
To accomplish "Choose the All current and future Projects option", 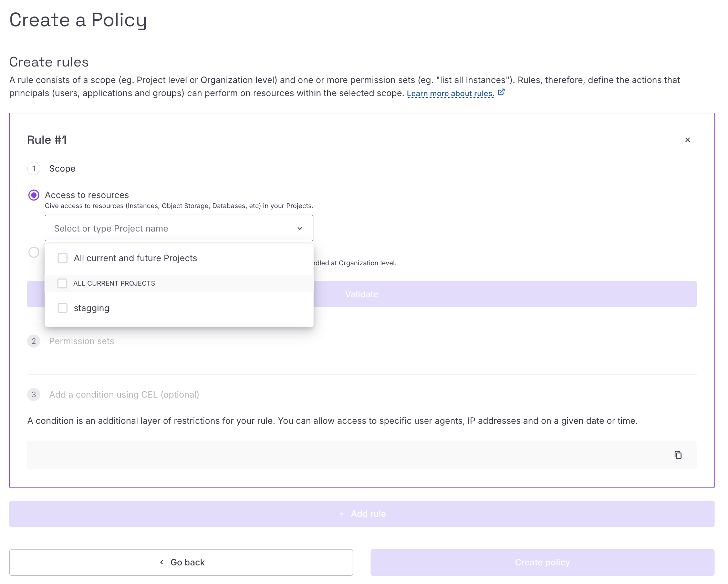I will click(179, 258).
